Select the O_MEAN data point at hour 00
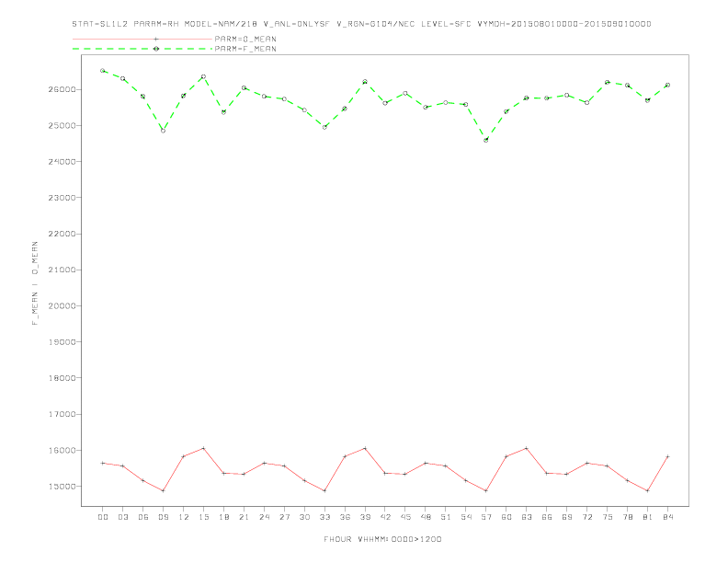728x563 pixels. point(103,463)
